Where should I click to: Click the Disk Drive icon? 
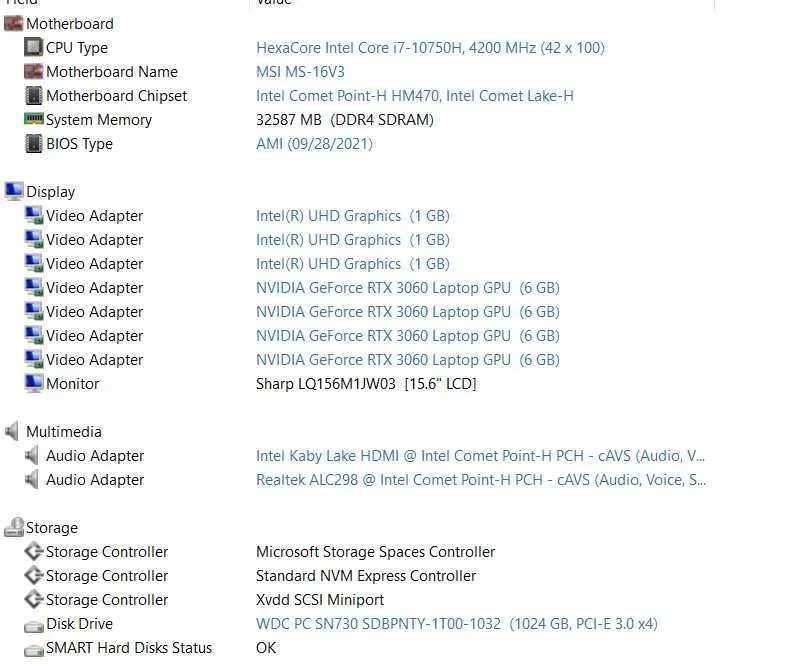[x=33, y=623]
